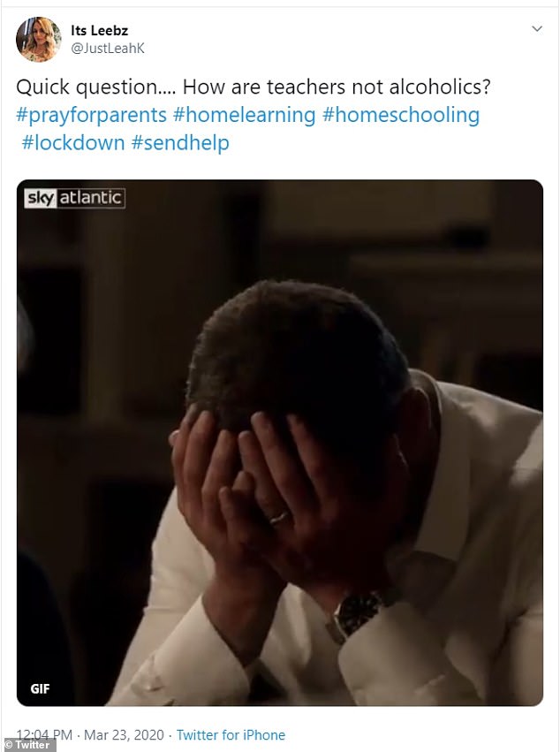The height and width of the screenshot is (752, 560).
Task: Click the Its Leebz profile avatar
Action: pyautogui.click(x=38, y=40)
